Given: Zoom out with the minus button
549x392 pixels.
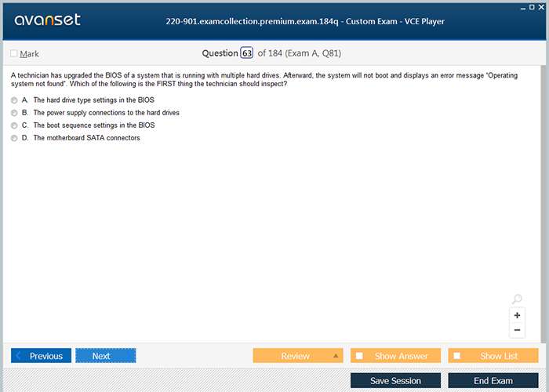Looking at the screenshot, I should [517, 330].
